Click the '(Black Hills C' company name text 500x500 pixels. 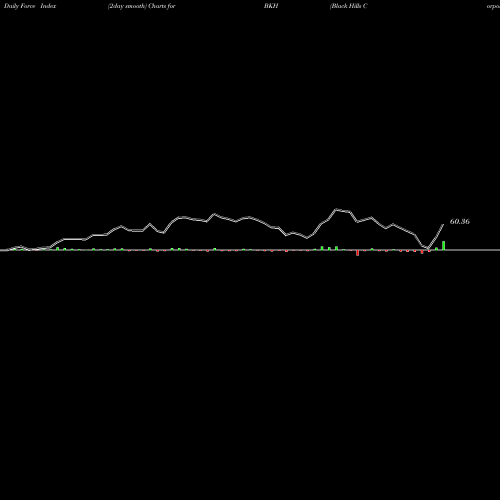[x=349, y=6]
